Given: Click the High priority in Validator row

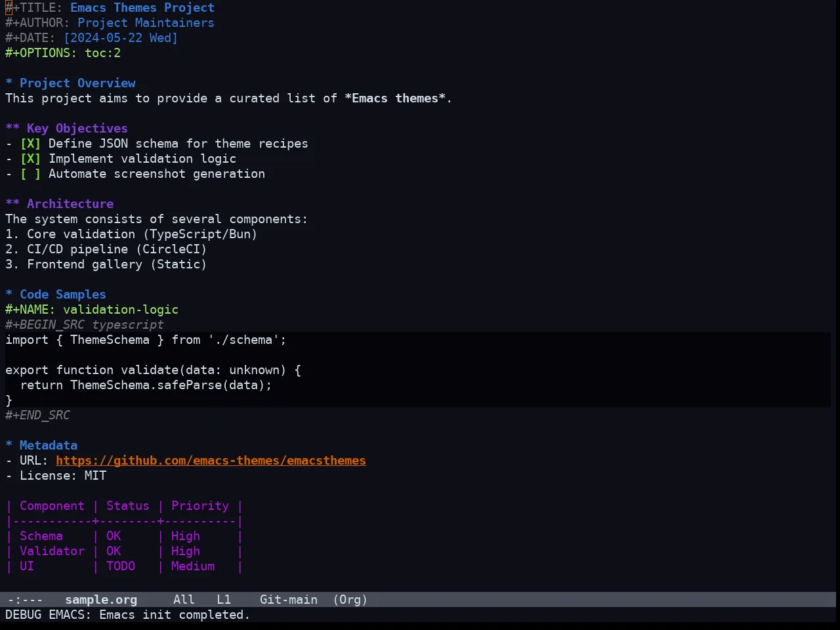Looking at the screenshot, I should [186, 551].
